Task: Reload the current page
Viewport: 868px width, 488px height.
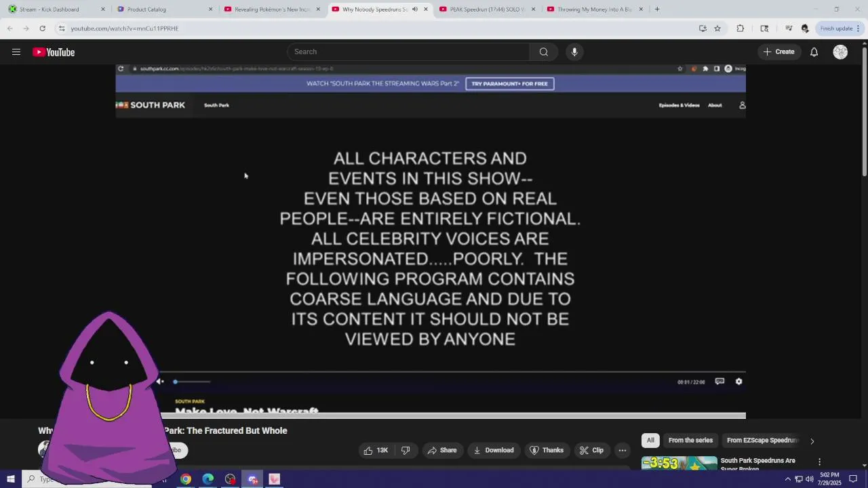Action: coord(42,28)
